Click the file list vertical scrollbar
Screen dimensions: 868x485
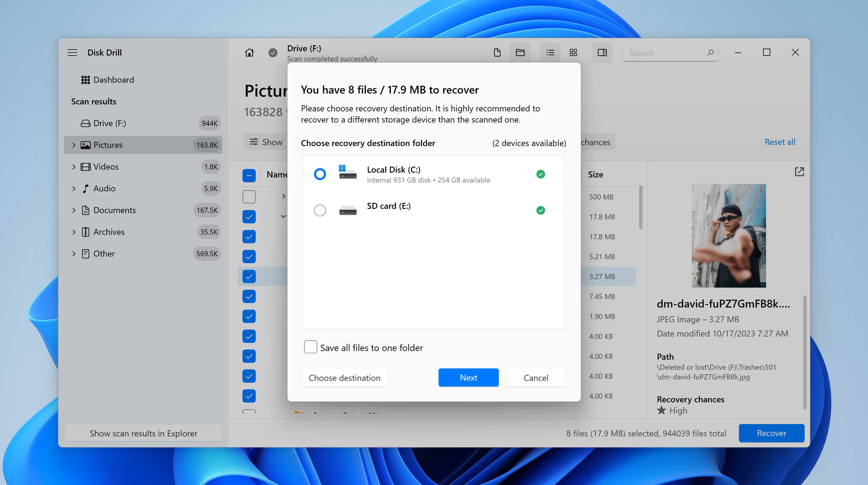[x=640, y=207]
